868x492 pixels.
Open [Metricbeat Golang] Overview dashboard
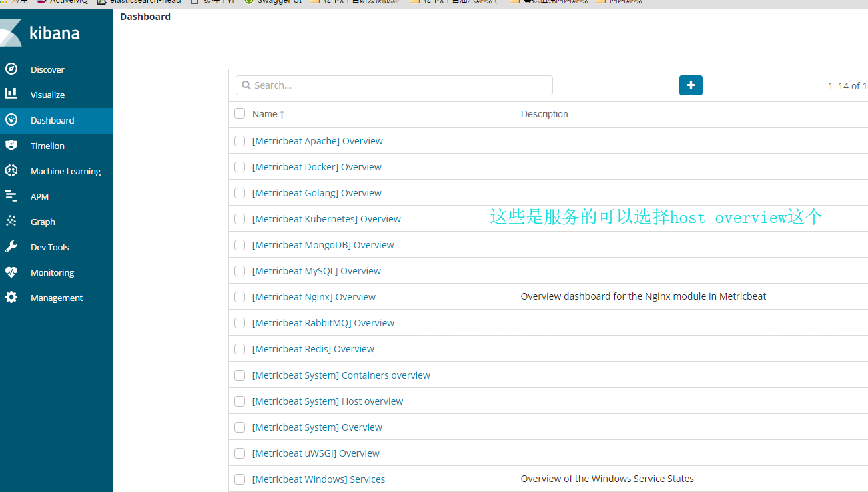click(x=317, y=193)
